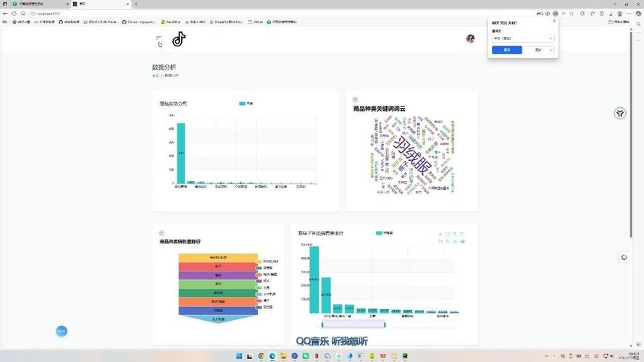
Task: Close the first browser tab
Action: [x=67, y=4]
